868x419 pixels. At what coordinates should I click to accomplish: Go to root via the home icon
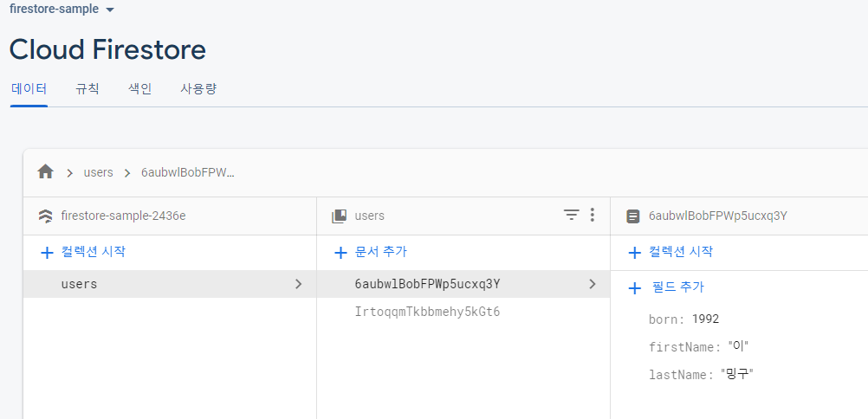coord(45,172)
